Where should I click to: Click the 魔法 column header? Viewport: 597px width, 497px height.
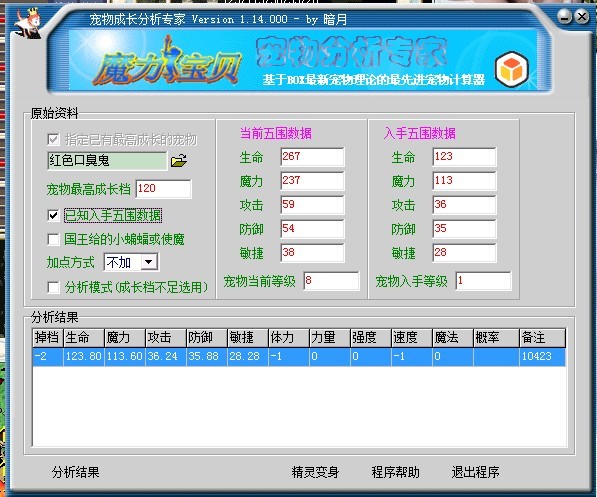point(453,337)
